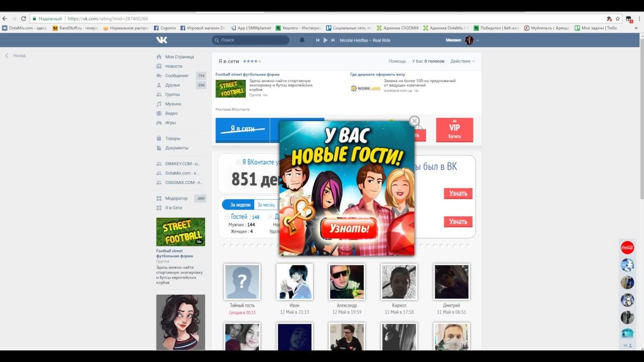Click the blue Я в сети tab
The image size is (644, 362).
pos(243,130)
